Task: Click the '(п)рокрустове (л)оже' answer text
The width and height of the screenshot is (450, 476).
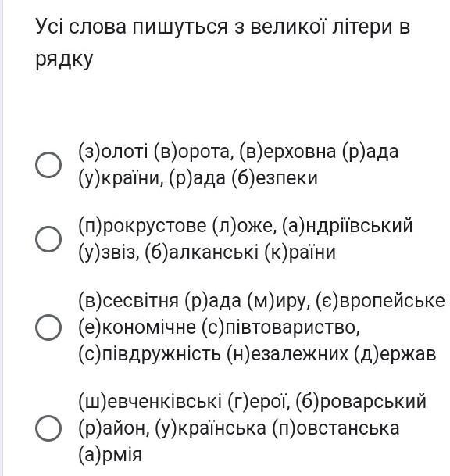Action: point(177,226)
